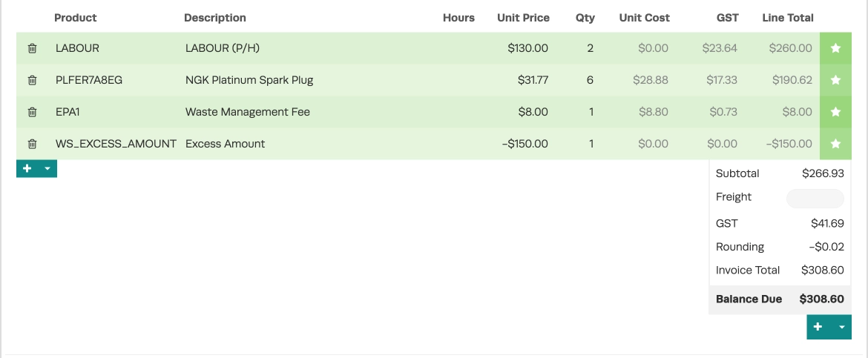Edit LABOUR unit price $130.00
Viewport: 868px width, 358px height.
527,48
